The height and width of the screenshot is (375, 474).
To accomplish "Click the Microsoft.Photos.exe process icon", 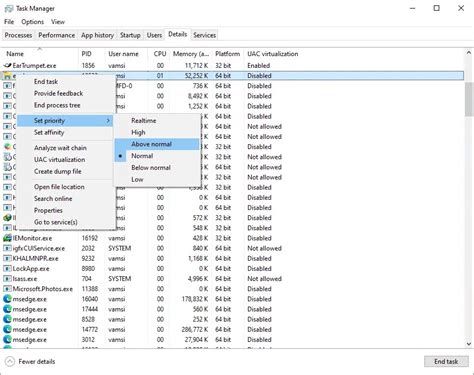I will click(x=7, y=289).
